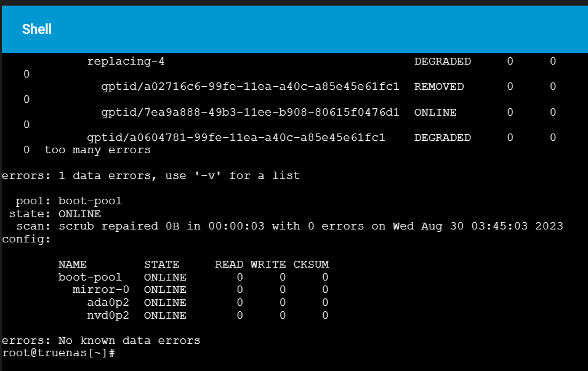Click the 'pool: boot-pool' line

68,201
